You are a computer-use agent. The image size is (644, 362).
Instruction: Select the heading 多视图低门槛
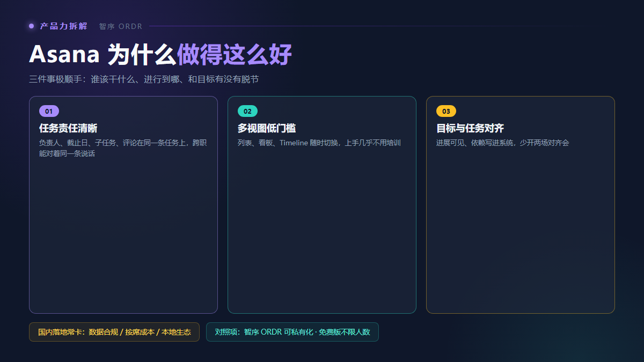pyautogui.click(x=267, y=128)
